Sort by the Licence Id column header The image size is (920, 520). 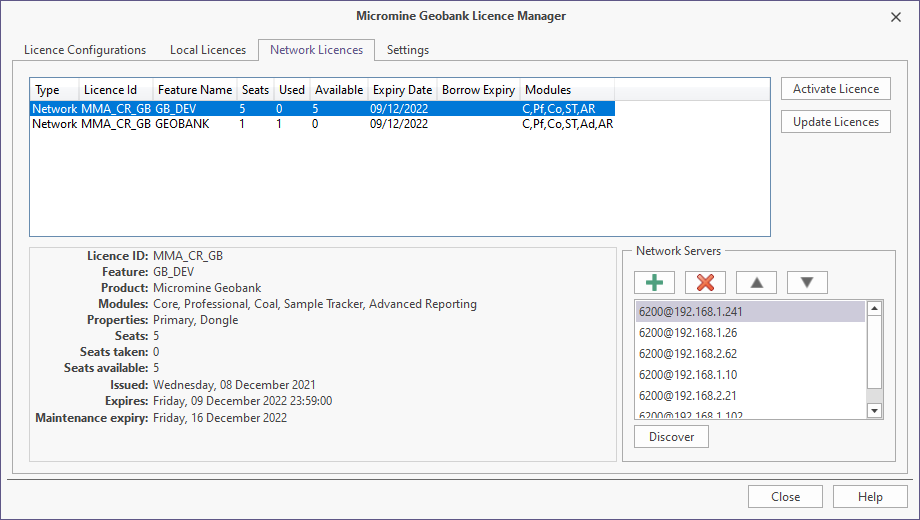(116, 90)
